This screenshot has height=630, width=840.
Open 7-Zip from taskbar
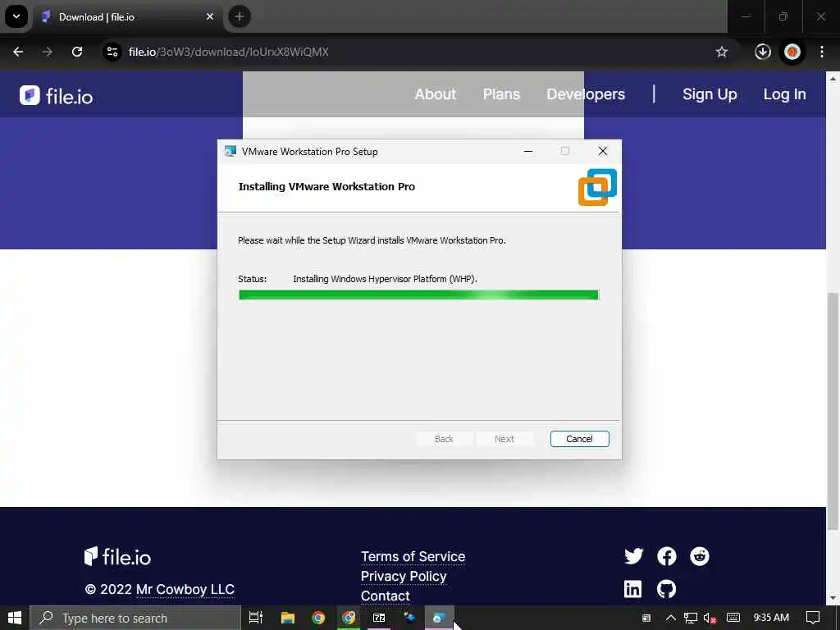click(x=379, y=619)
